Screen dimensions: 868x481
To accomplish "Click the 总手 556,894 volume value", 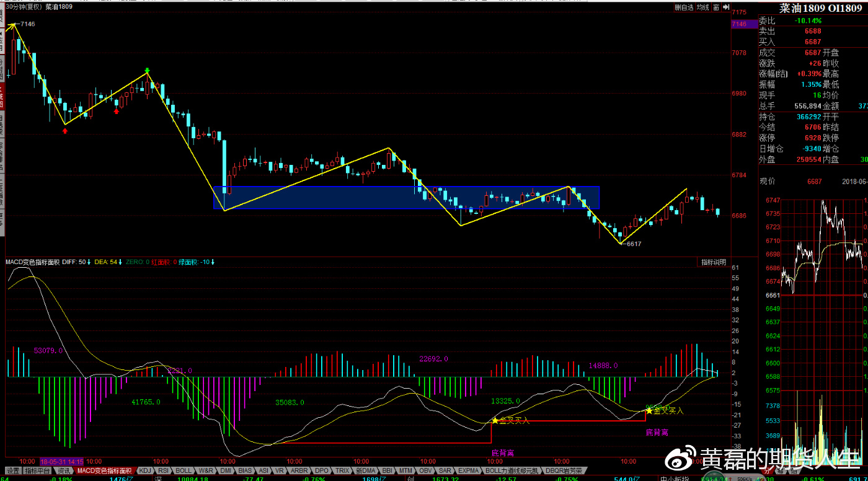I will point(808,106).
